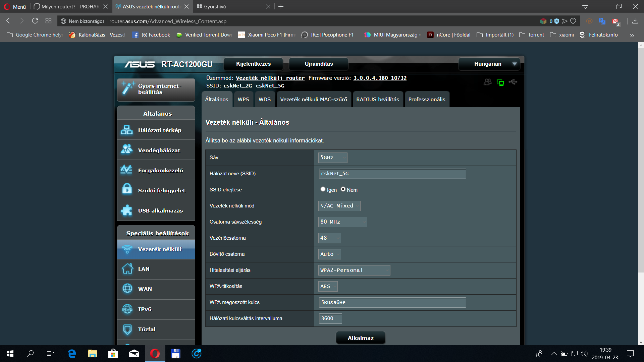The image size is (644, 362).
Task: Click the taskbar volume icon
Action: tap(584, 354)
